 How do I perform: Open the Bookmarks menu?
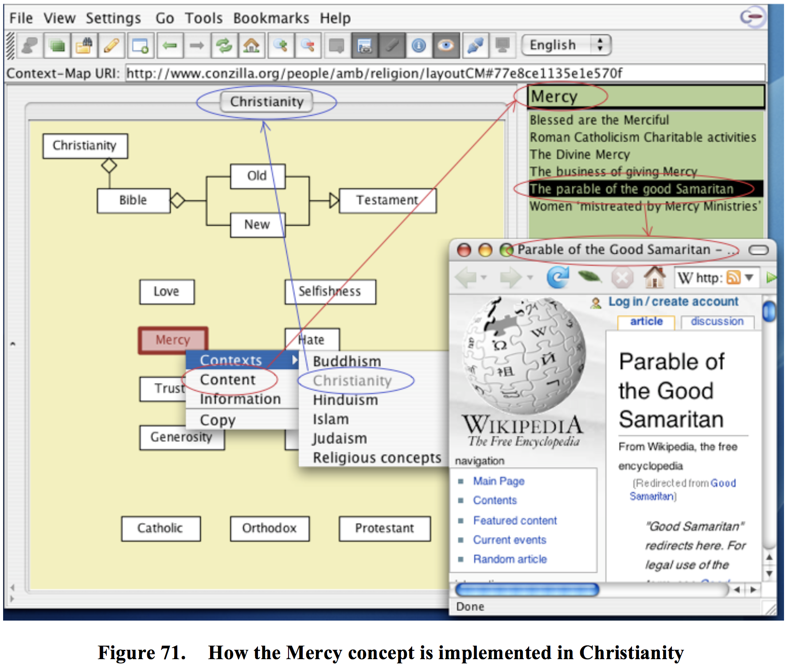click(271, 18)
